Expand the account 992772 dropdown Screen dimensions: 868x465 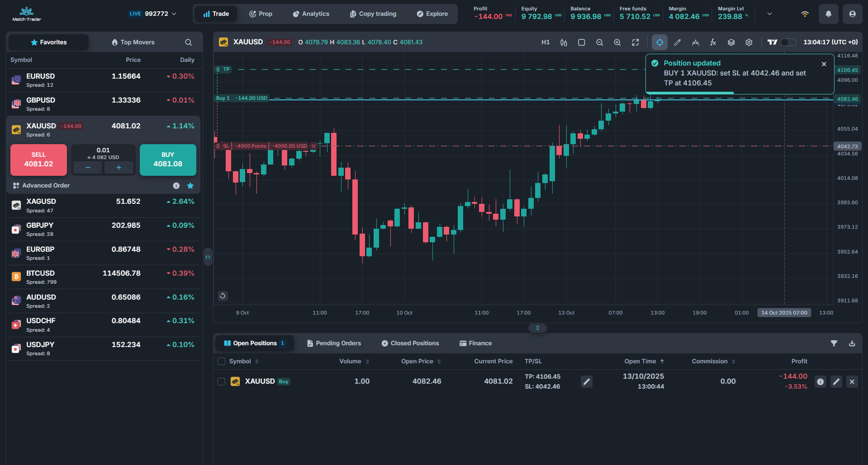click(x=174, y=14)
